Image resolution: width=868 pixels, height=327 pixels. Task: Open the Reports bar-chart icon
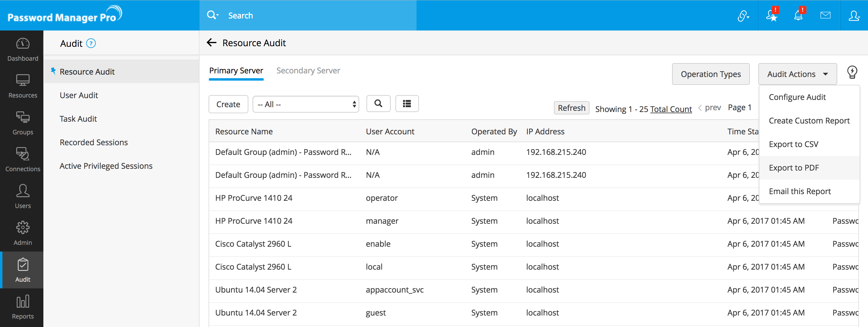[23, 306]
